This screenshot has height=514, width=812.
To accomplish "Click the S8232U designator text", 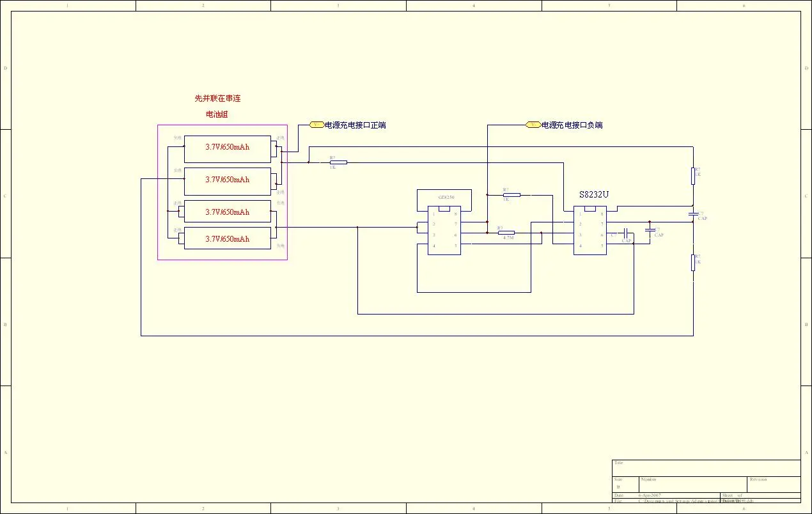I will pos(594,194).
